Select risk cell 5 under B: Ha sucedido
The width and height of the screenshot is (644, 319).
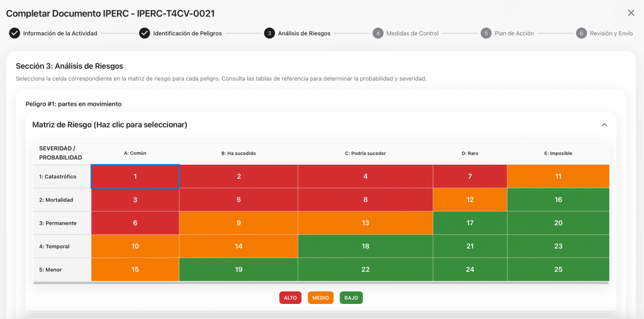(238, 199)
